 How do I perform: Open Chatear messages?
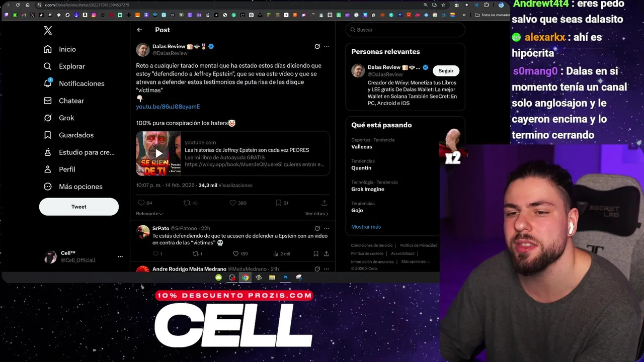pyautogui.click(x=64, y=101)
